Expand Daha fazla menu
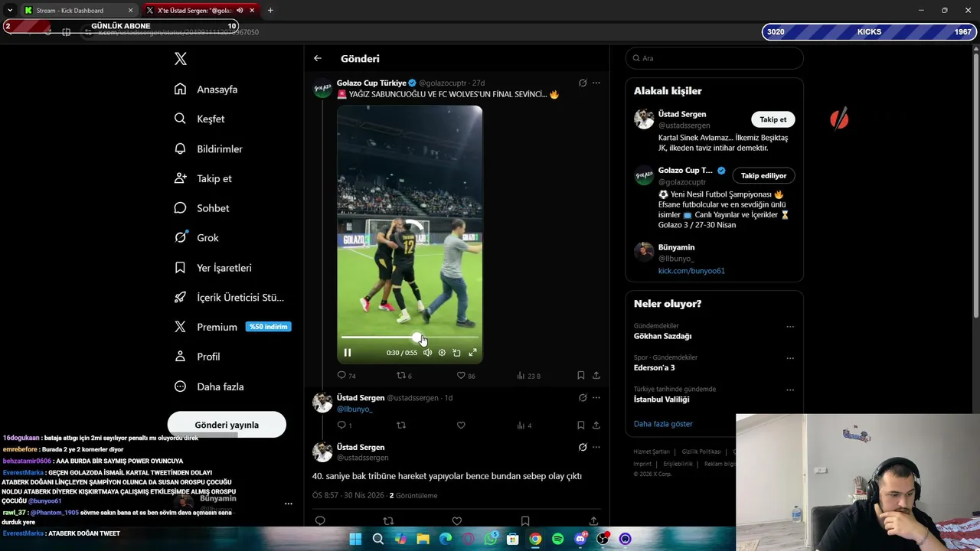Viewport: 980px width, 551px height. point(209,386)
